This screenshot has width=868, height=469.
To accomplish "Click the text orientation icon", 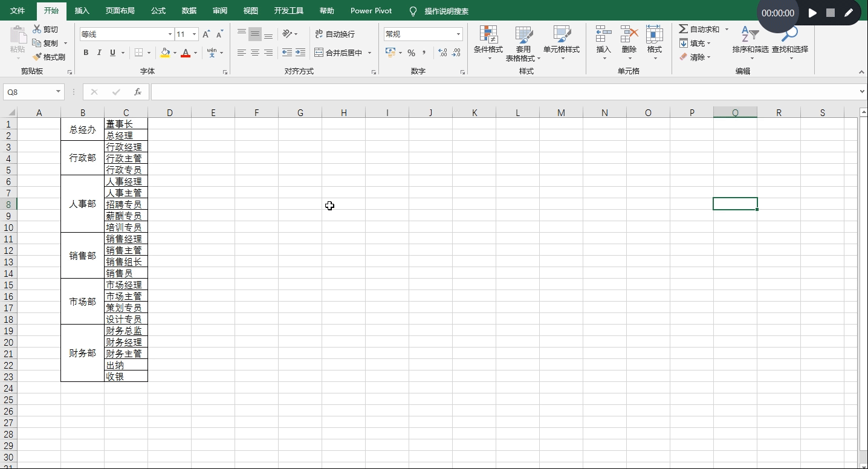I will point(287,34).
